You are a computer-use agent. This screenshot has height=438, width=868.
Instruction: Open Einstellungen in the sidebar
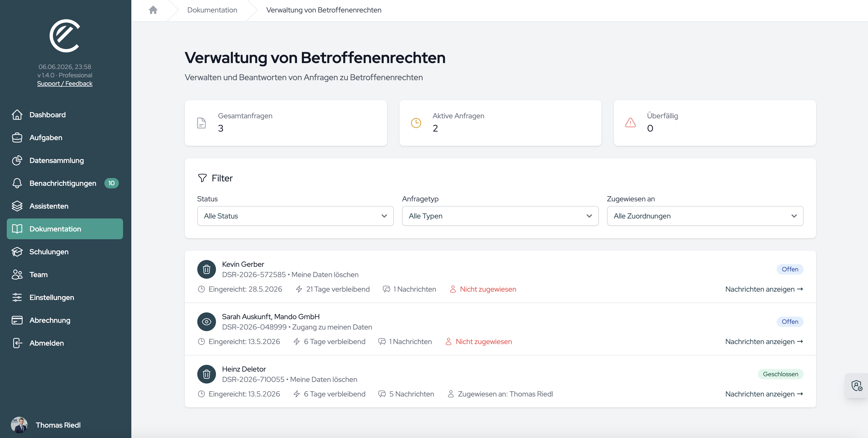65,297
